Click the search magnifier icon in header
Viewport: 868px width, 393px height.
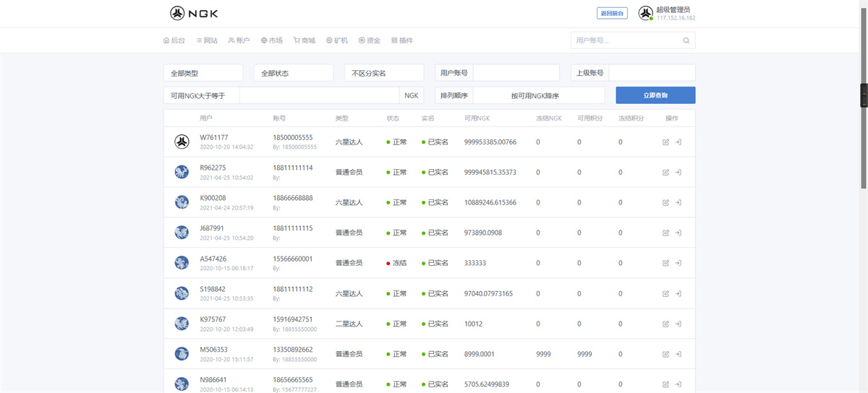click(x=686, y=40)
